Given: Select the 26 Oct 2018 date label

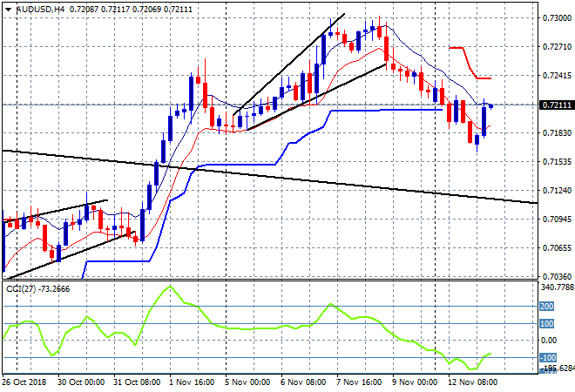Looking at the screenshot, I should (24, 382).
